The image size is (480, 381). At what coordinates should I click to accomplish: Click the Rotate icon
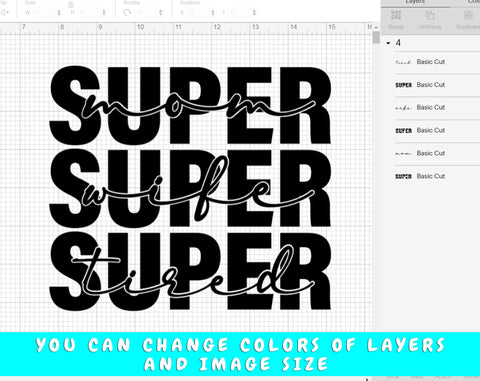(127, 13)
